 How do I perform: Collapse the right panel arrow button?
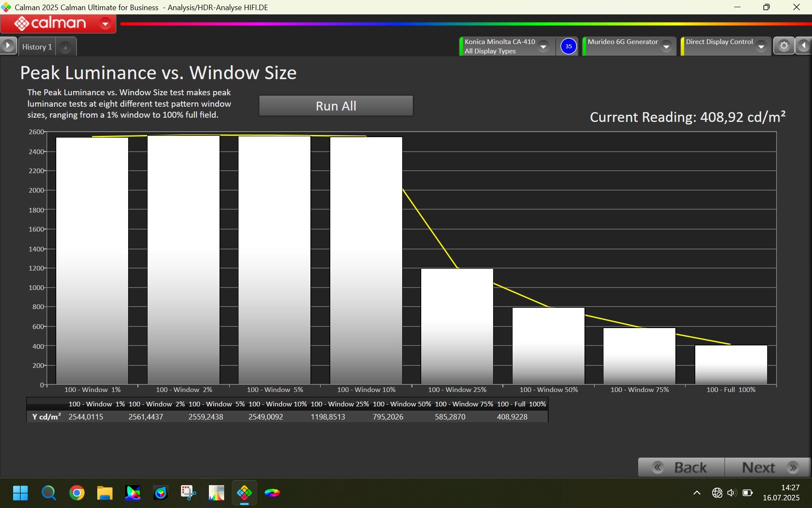coord(803,46)
